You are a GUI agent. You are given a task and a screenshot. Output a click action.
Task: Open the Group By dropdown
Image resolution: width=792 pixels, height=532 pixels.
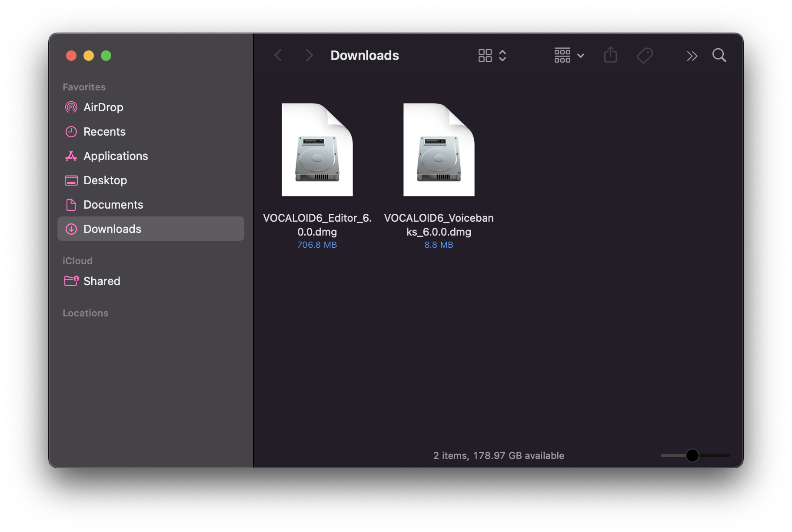coord(569,56)
